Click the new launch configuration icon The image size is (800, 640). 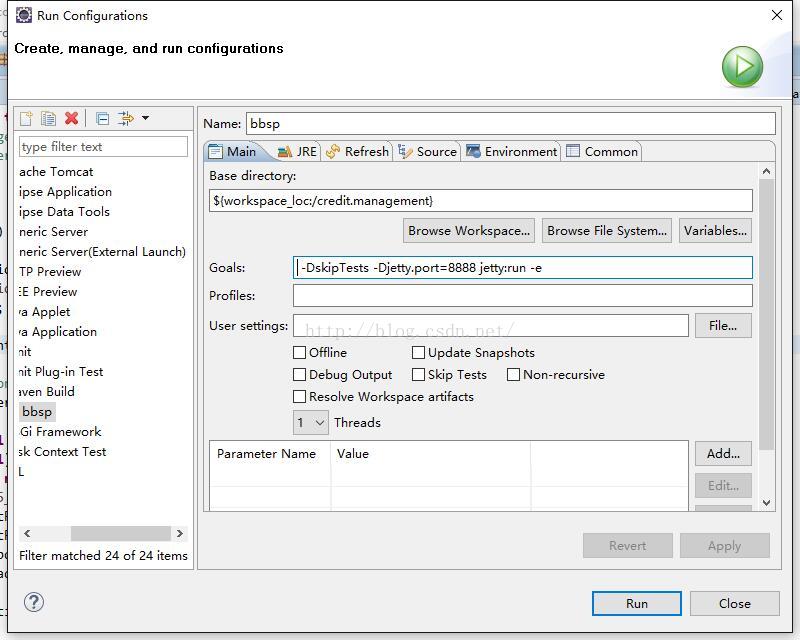tap(27, 118)
